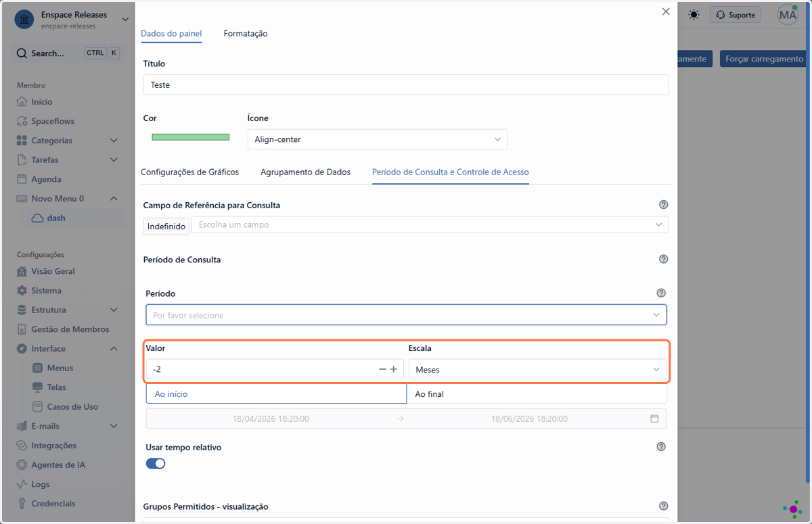Image resolution: width=812 pixels, height=524 pixels.
Task: Close the panel dialog with X
Action: click(x=666, y=11)
